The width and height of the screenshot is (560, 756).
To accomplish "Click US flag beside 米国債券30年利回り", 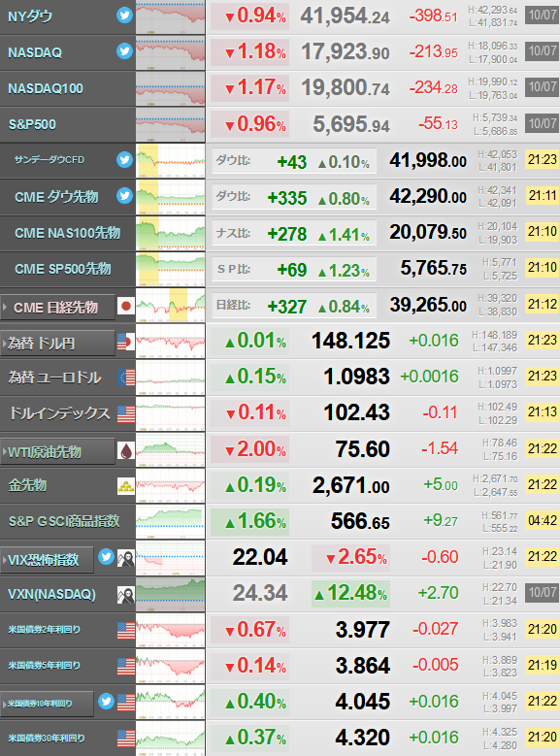I will tap(126, 739).
